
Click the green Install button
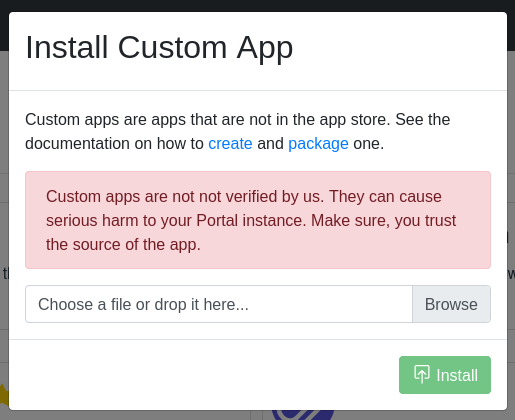445,375
